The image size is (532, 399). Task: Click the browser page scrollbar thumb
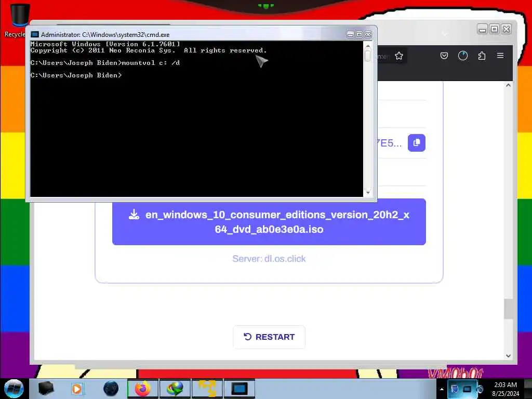pos(508,309)
